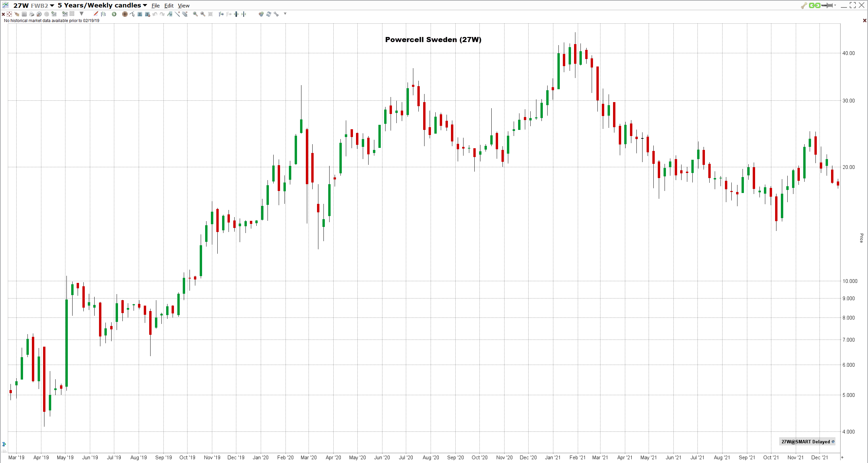The width and height of the screenshot is (868, 463).
Task: Click the green volume bars icon
Action: tap(170, 14)
